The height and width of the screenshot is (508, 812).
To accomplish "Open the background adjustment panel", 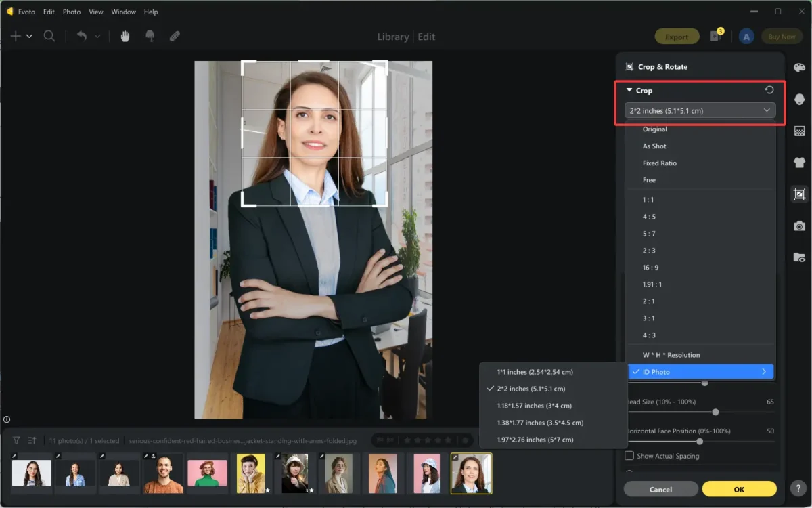I will click(800, 130).
